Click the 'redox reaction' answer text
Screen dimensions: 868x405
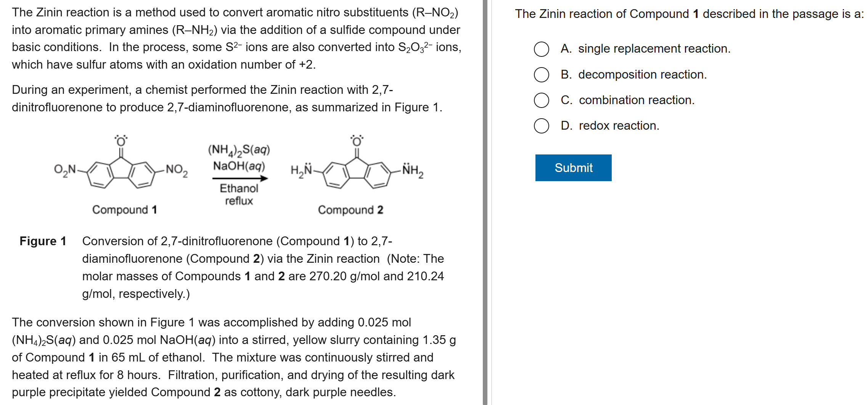[619, 126]
